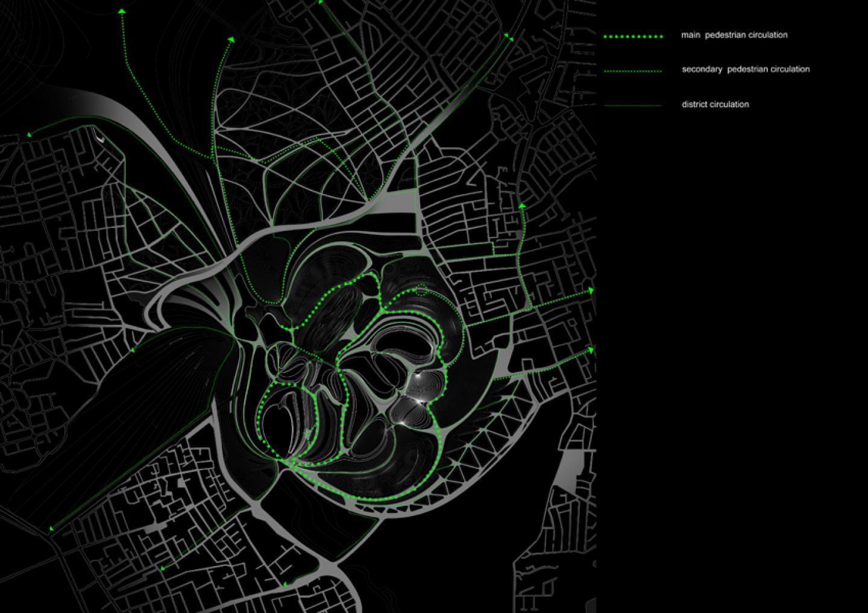Click the small dotted green circle on the site

422,289
